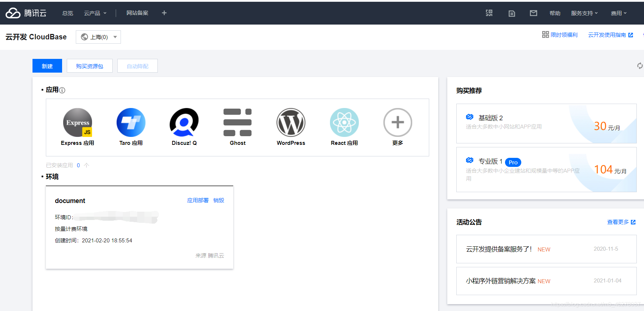Image resolution: width=644 pixels, height=311 pixels.
Task: Open the 限时领福利 link
Action: coord(564,35)
